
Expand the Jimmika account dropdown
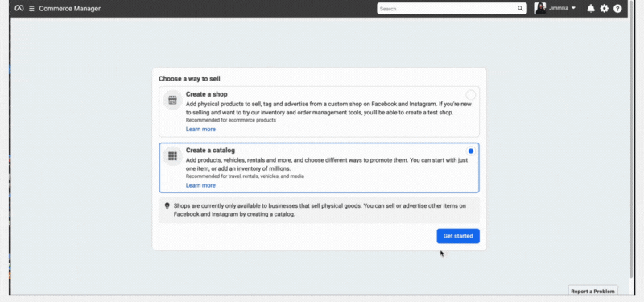[573, 8]
